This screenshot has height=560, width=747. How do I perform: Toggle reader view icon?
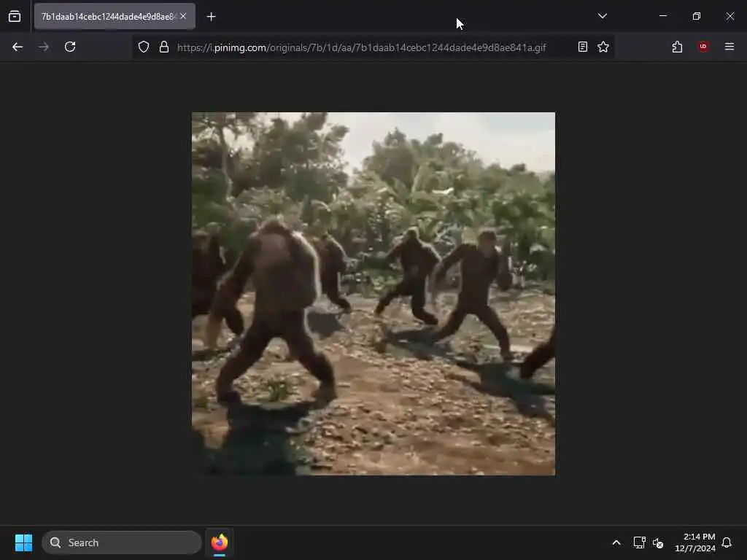coord(583,47)
